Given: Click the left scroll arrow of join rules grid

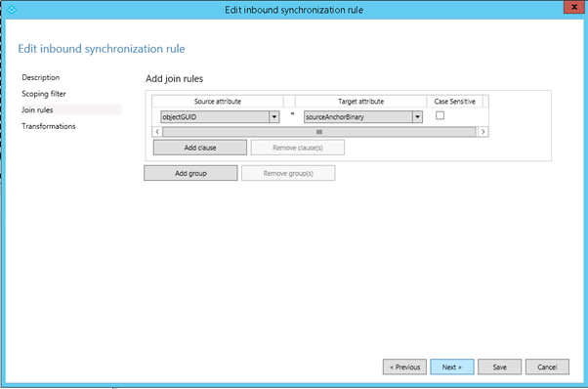Looking at the screenshot, I should [x=157, y=132].
